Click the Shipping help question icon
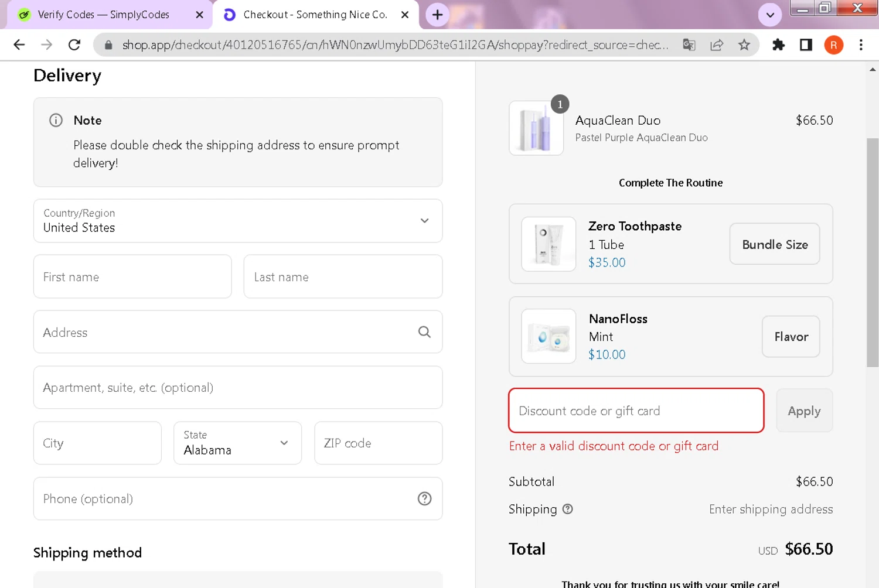 pos(567,509)
